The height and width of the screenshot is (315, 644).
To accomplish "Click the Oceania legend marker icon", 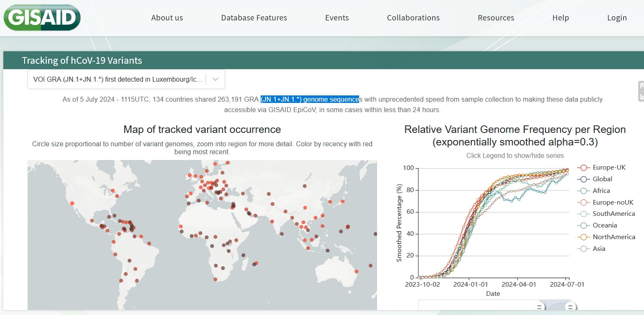I will [x=584, y=225].
